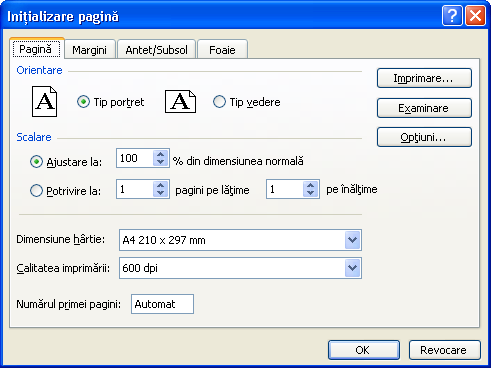Open the Opțiuni button

[424, 137]
